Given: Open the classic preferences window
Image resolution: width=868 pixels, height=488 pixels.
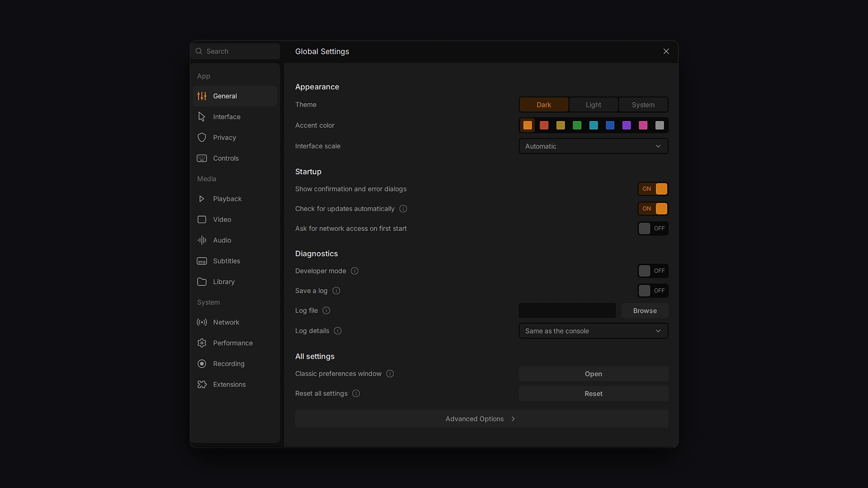Looking at the screenshot, I should click(x=593, y=374).
